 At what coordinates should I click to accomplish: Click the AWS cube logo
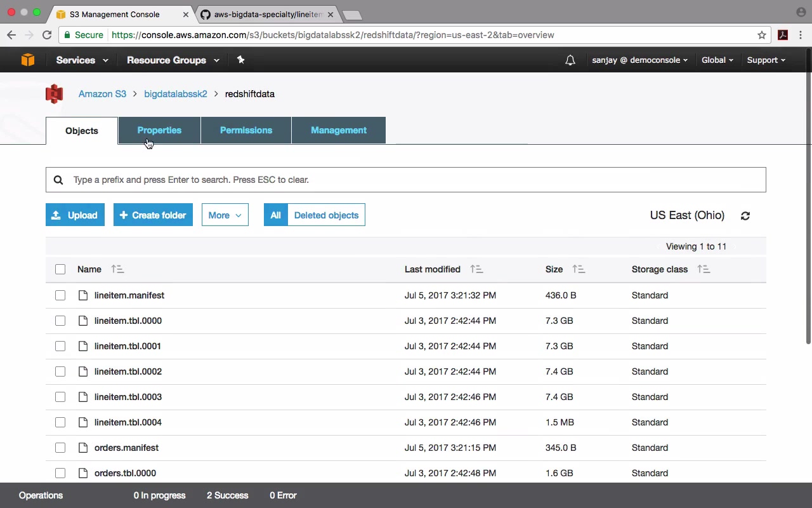[28, 60]
